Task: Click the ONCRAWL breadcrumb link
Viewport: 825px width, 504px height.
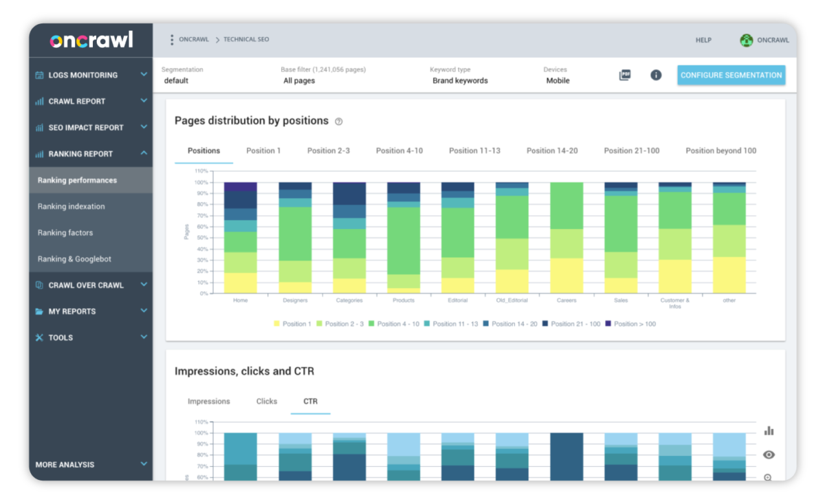Action: coord(195,40)
